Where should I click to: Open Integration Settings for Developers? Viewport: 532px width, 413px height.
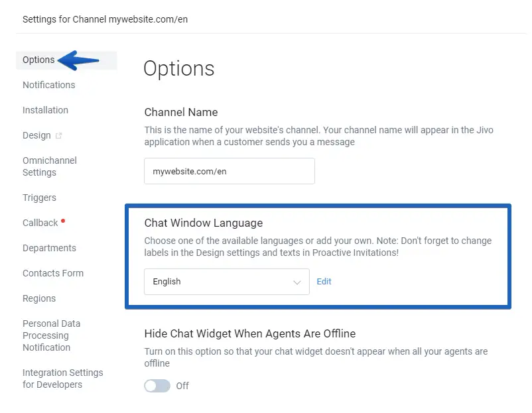pos(62,379)
